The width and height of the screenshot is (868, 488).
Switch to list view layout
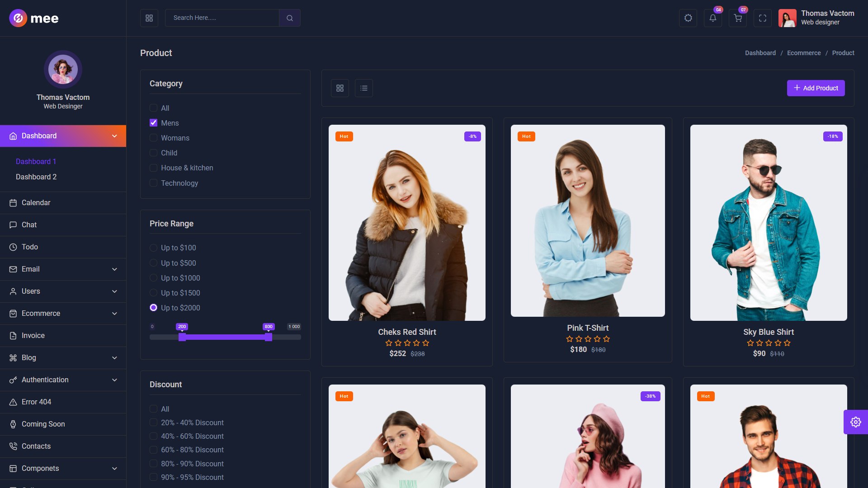tap(363, 88)
